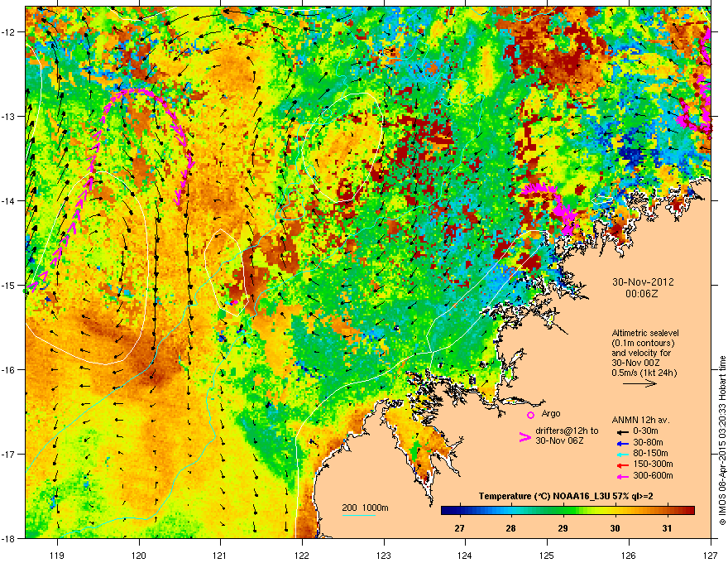The image size is (728, 563).
Task: Click the colorbar tick label 30
Action: click(x=615, y=528)
